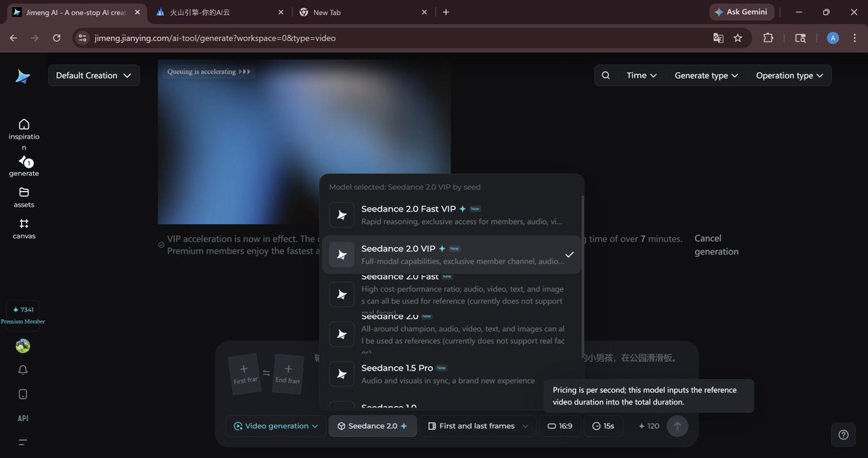Open the notifications bell
868x458 pixels.
tap(23, 370)
